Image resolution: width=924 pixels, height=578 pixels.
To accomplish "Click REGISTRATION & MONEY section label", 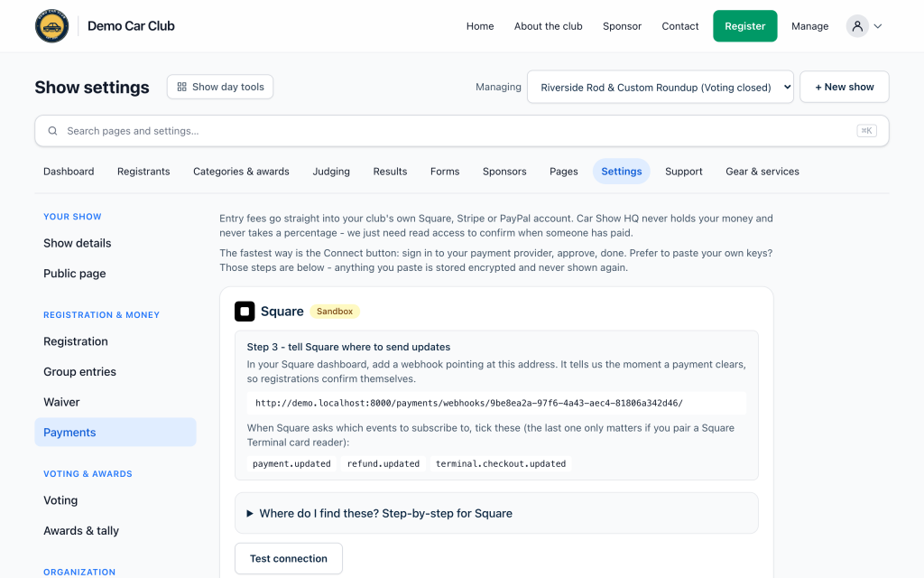I will point(101,315).
